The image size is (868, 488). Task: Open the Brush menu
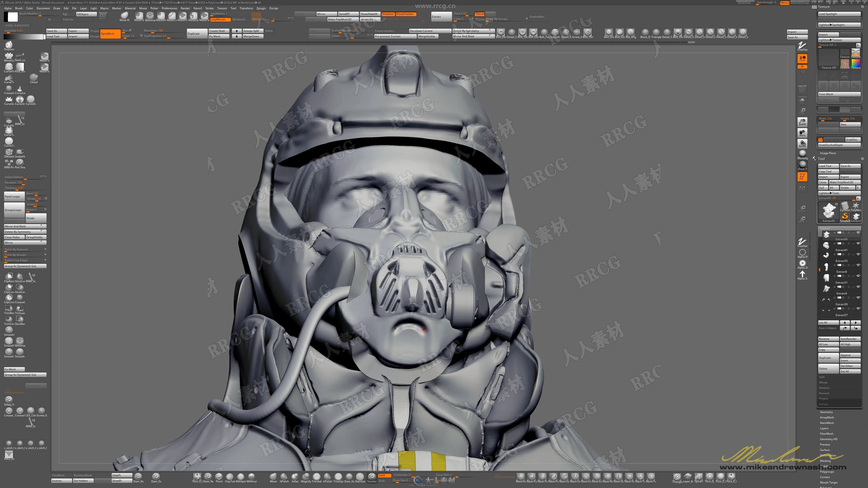pyautogui.click(x=19, y=8)
